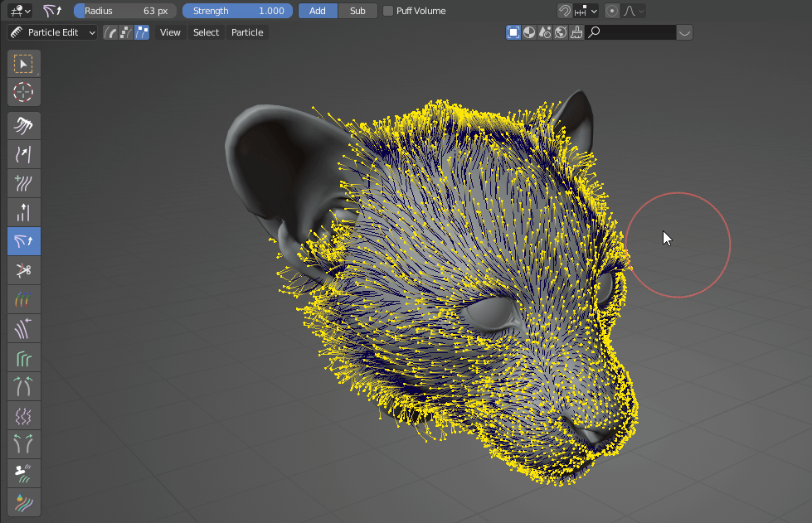Select the Smooth brush tool
Image resolution: width=812 pixels, height=523 pixels.
[x=23, y=154]
